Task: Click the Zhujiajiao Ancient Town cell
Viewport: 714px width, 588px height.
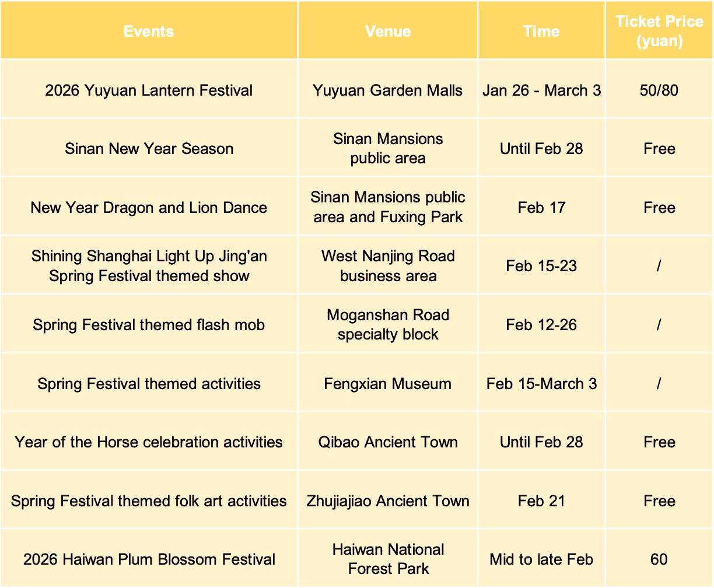Action: 388,501
